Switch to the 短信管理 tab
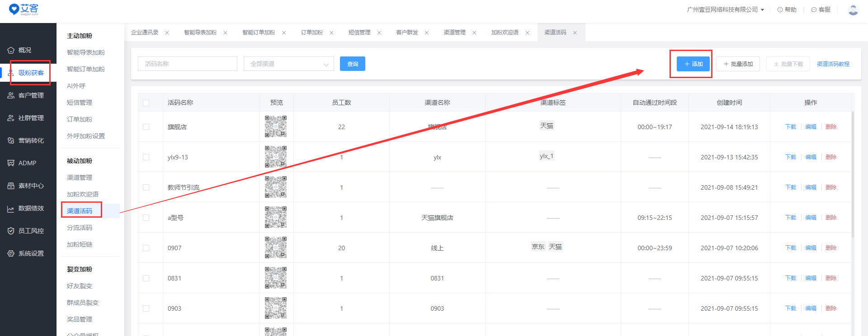 pyautogui.click(x=359, y=33)
